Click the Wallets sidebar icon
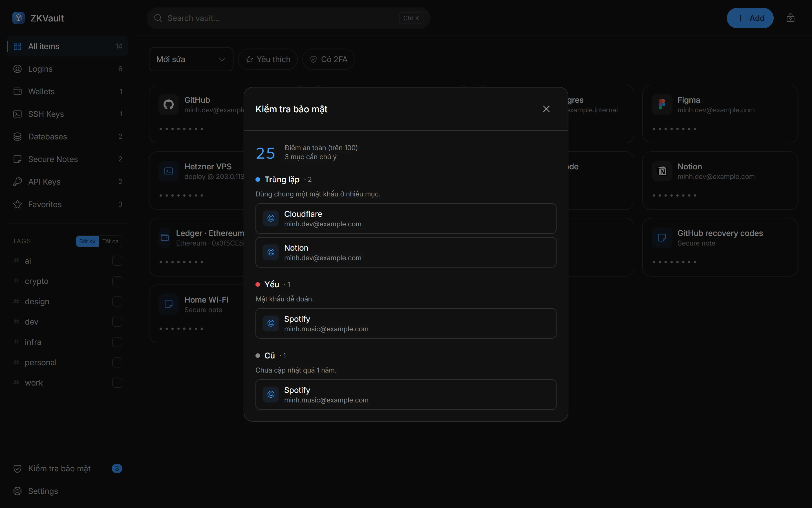The height and width of the screenshot is (508, 812). (x=17, y=91)
